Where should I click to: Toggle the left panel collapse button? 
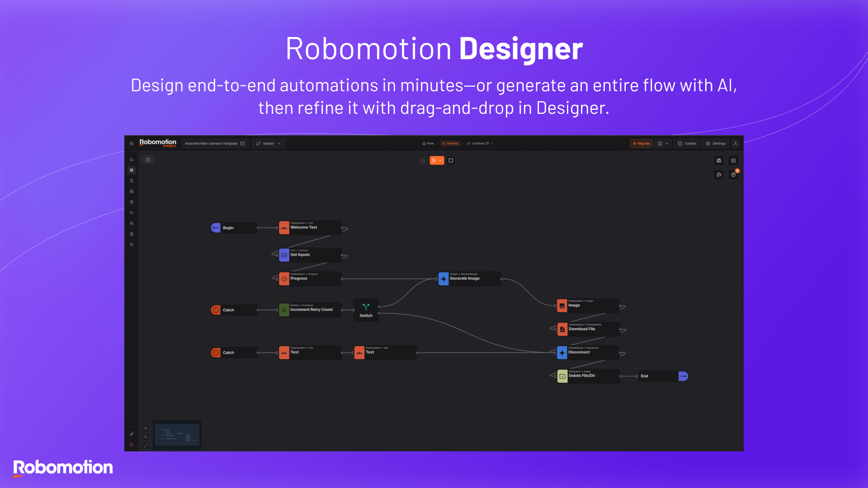[x=148, y=160]
